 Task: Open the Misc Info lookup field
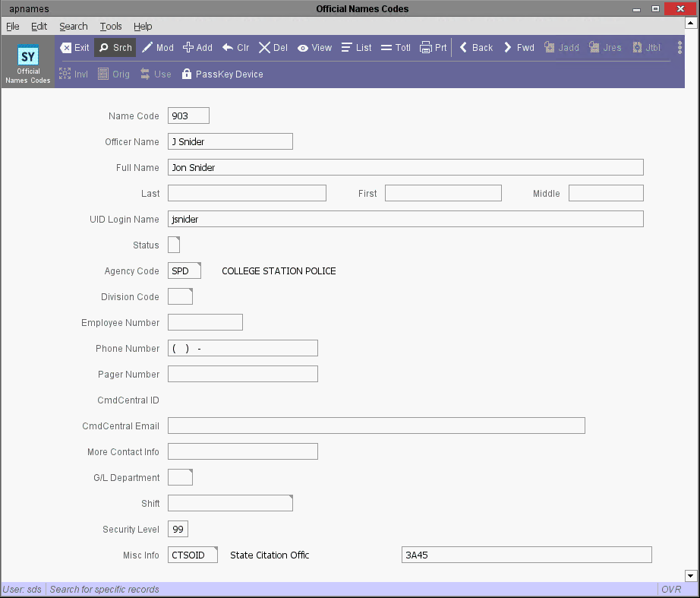[193, 555]
